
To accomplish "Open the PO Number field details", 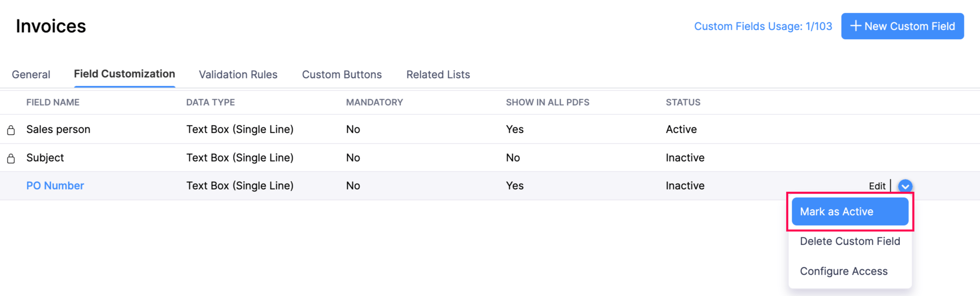I will [55, 185].
